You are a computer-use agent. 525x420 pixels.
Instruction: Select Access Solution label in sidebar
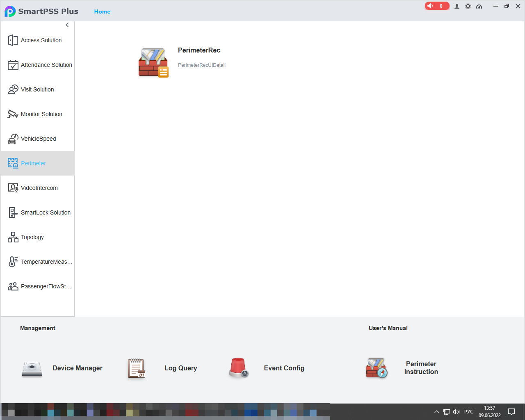click(x=41, y=40)
